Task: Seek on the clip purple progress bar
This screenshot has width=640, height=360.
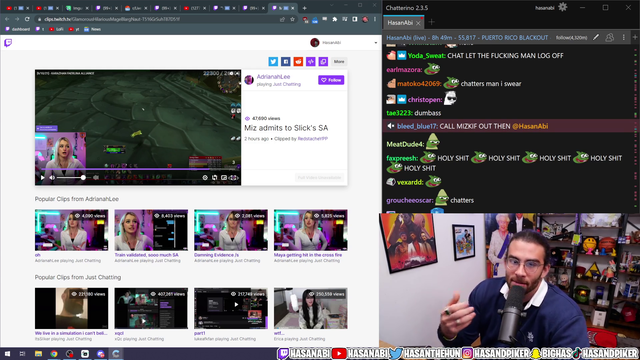Action: (138, 169)
